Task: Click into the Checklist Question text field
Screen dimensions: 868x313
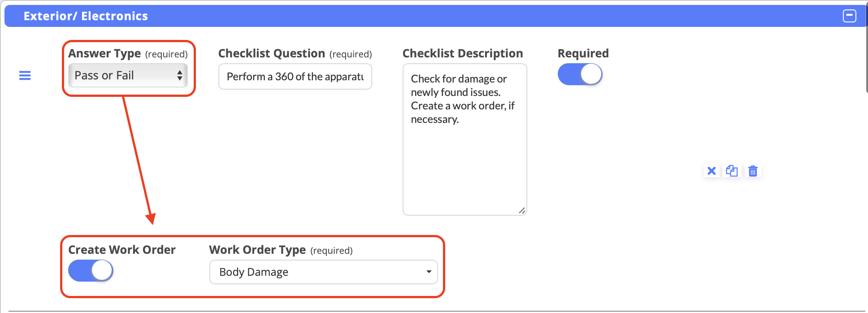Action: pyautogui.click(x=295, y=77)
